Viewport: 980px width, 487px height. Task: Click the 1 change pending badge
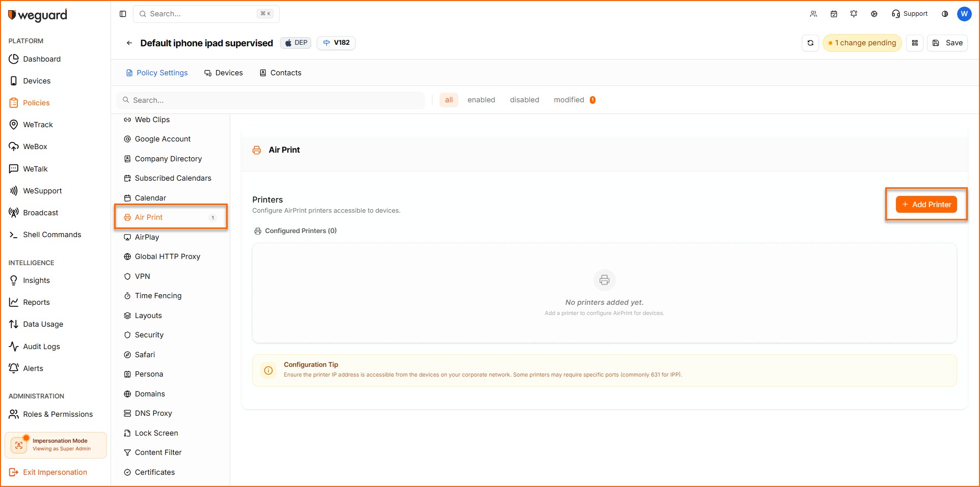point(862,43)
